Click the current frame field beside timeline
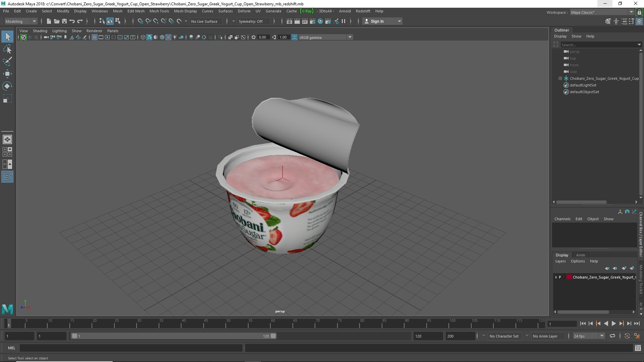Image resolution: width=644 pixels, height=362 pixels. (x=562, y=324)
